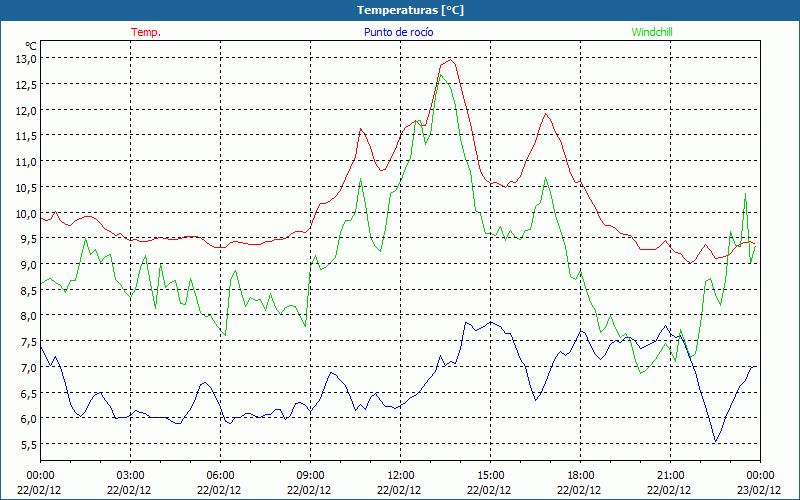
Task: Click the '23/02/12' date label
Action: (759, 490)
